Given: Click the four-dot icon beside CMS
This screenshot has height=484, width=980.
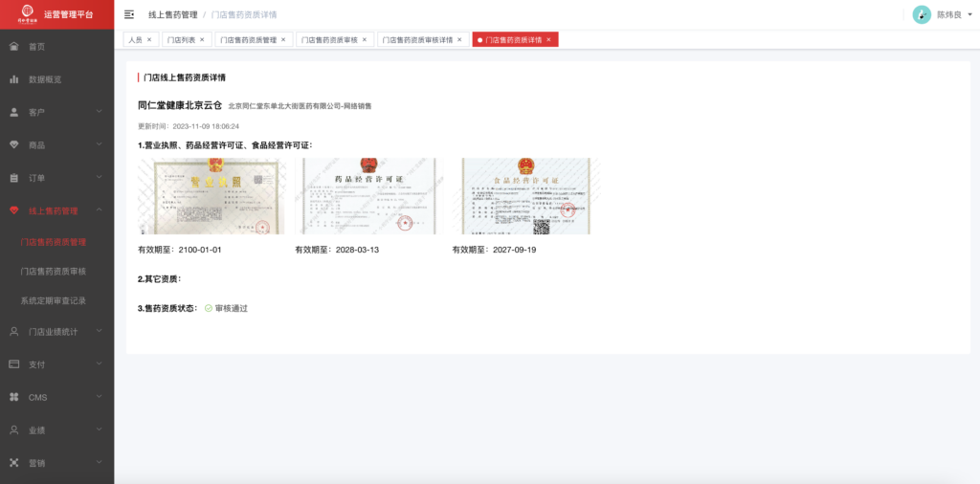Looking at the screenshot, I should [x=14, y=397].
